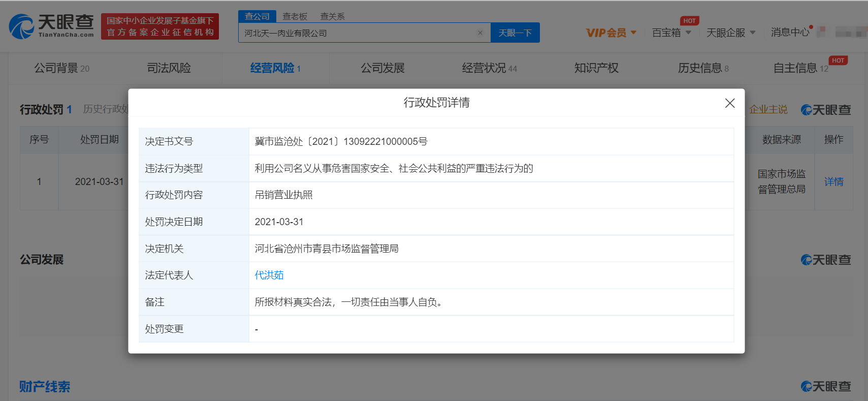Switch to 查关系 search tab
Image resolution: width=868 pixels, height=401 pixels.
coord(332,16)
